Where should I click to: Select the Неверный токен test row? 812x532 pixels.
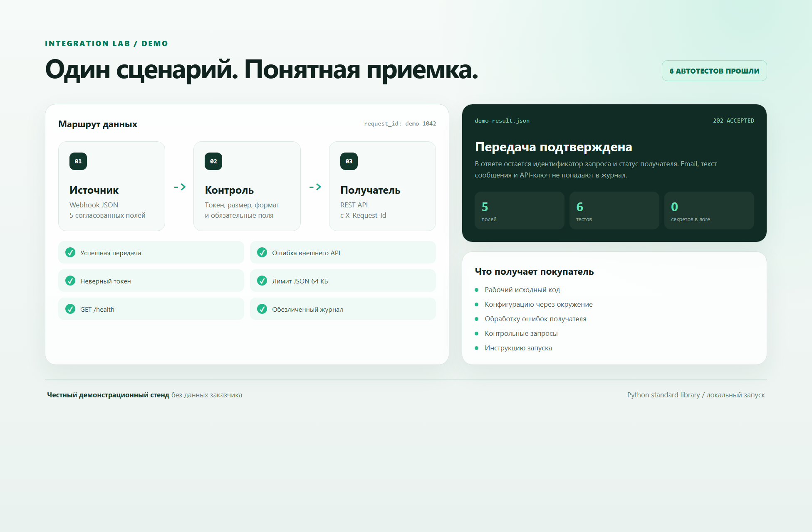pos(151,281)
